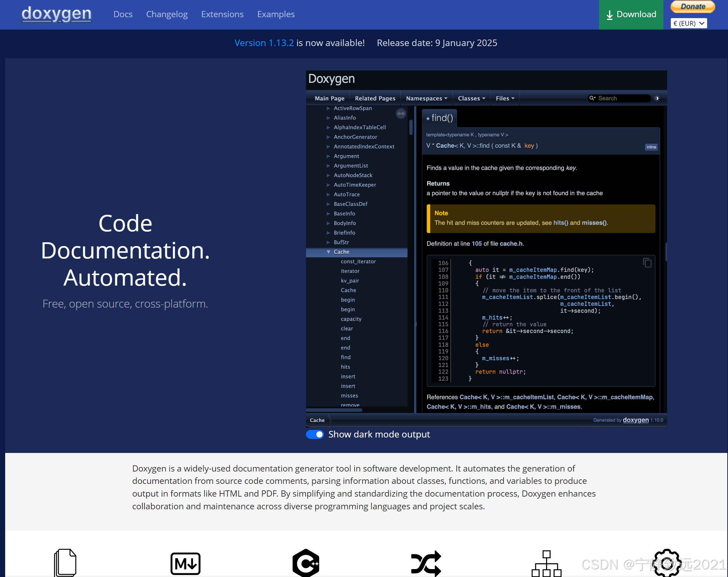728x577 pixels.
Task: Click the doxygen logo
Action: click(56, 14)
